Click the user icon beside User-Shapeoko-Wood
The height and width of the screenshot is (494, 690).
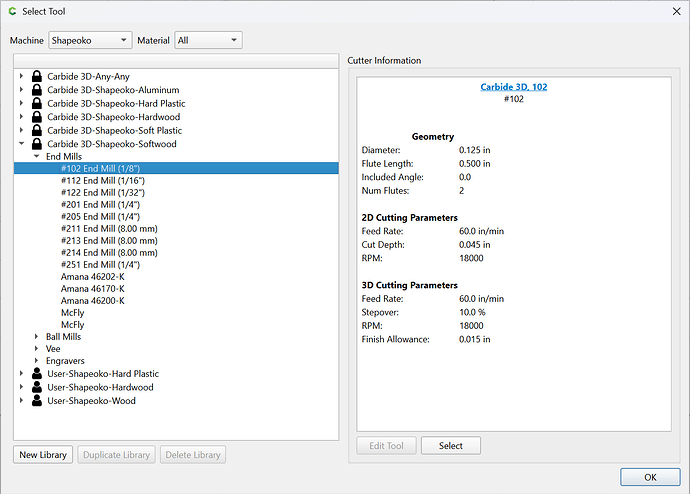pos(37,401)
